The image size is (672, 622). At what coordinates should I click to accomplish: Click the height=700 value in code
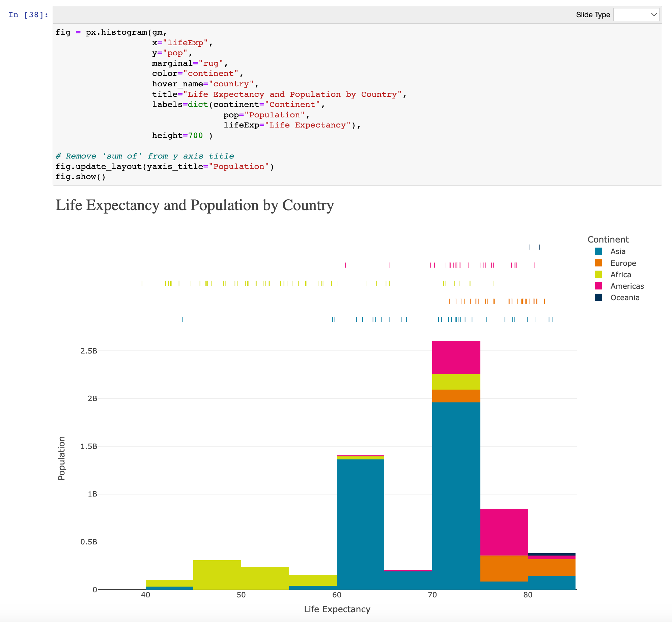point(195,136)
